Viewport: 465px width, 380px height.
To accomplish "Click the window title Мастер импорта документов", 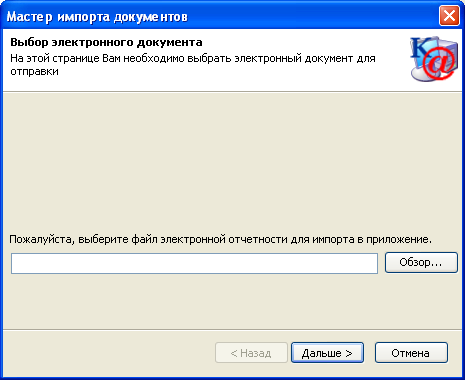I will 97,17.
